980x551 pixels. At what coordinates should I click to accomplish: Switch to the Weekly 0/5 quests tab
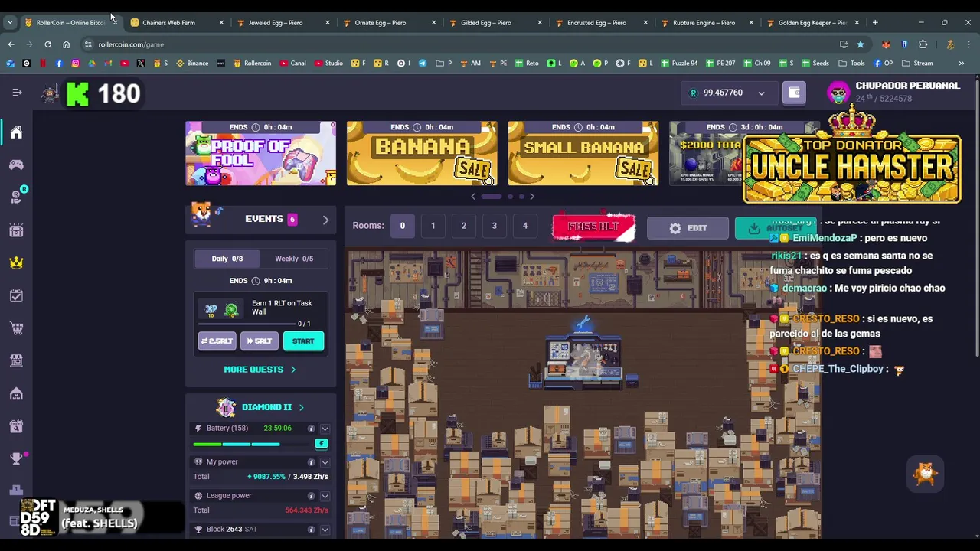coord(294,259)
